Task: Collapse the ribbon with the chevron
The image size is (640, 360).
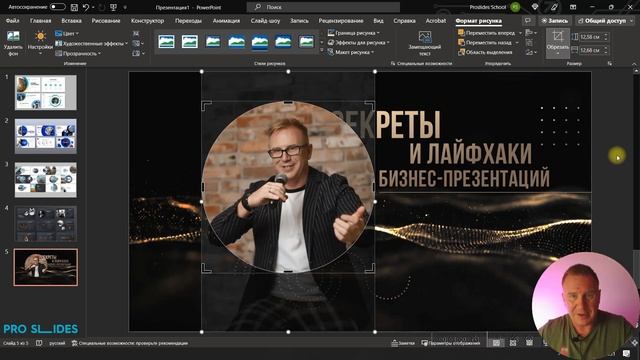Action: (x=634, y=64)
